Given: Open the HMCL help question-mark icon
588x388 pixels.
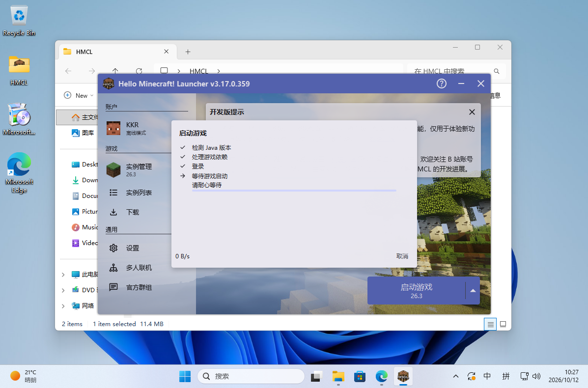Looking at the screenshot, I should point(442,83).
